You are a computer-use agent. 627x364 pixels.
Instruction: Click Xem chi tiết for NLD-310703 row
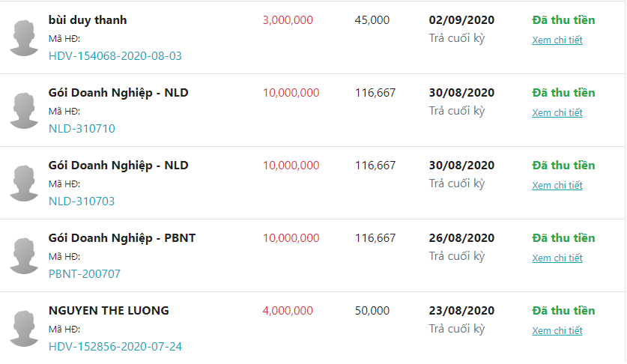tap(557, 186)
